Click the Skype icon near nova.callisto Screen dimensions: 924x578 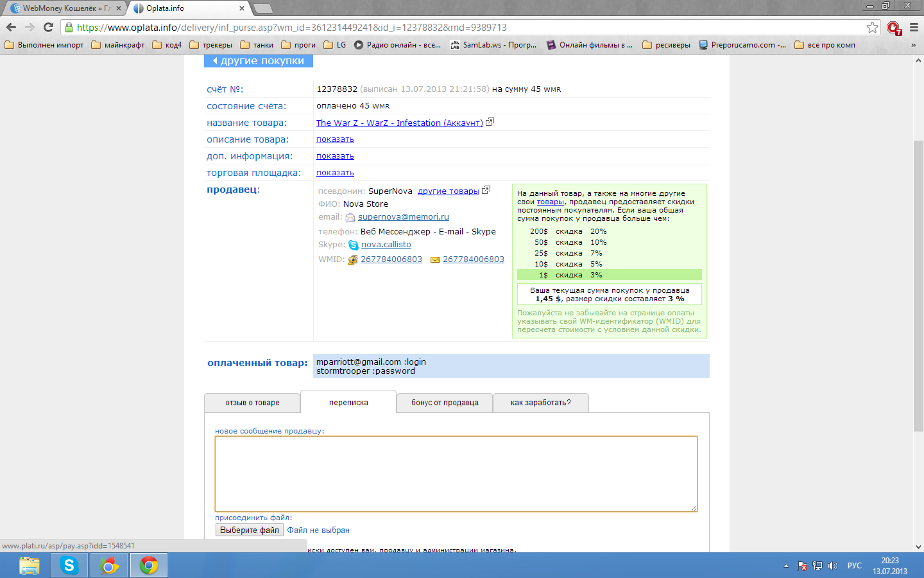pyautogui.click(x=353, y=245)
